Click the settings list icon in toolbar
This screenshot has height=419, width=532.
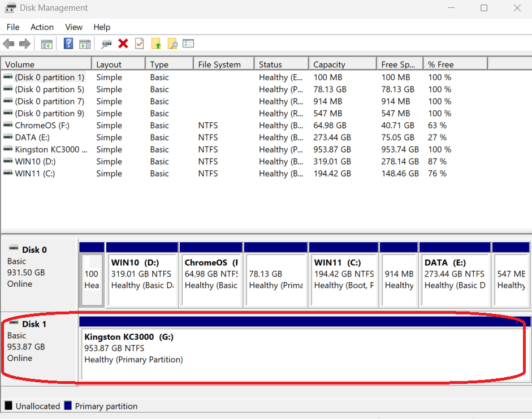coord(188,44)
